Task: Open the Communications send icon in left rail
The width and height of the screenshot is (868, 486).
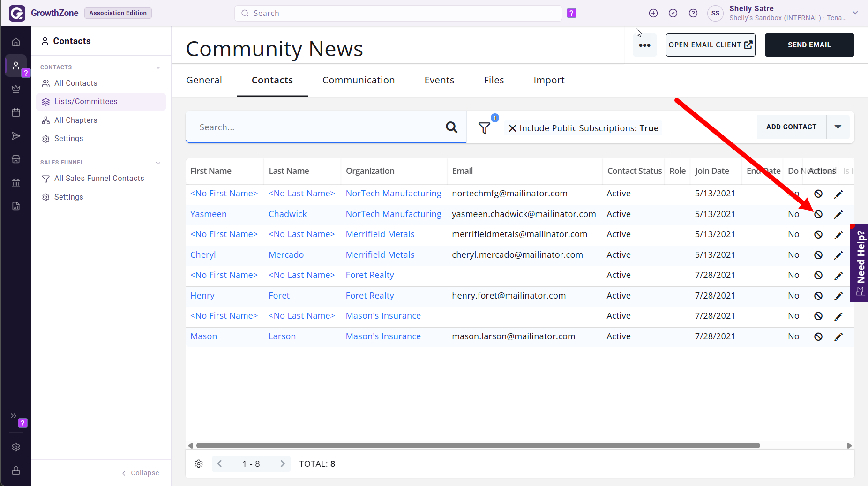Action: click(16, 136)
